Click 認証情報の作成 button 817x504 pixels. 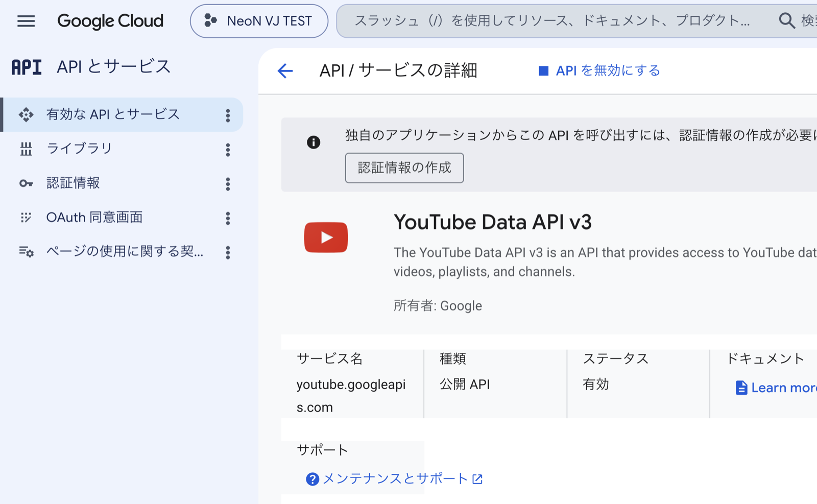point(404,167)
